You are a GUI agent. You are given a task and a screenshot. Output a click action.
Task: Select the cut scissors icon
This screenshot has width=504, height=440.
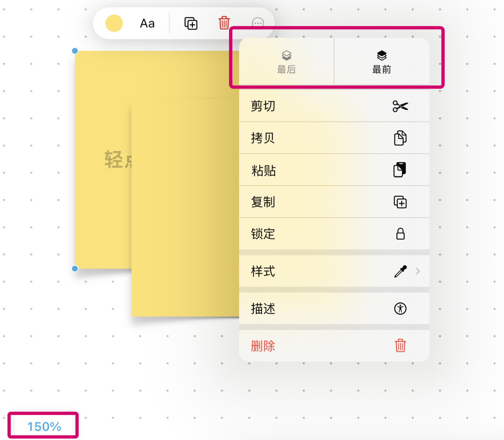pos(400,106)
